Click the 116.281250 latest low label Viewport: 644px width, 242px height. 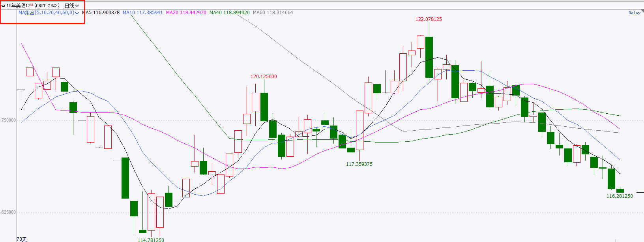(620, 196)
